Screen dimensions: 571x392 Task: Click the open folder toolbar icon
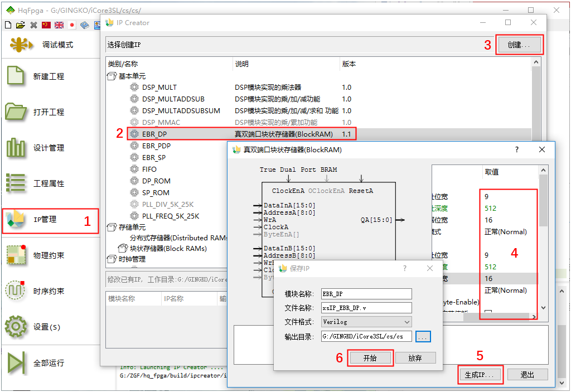(21, 25)
